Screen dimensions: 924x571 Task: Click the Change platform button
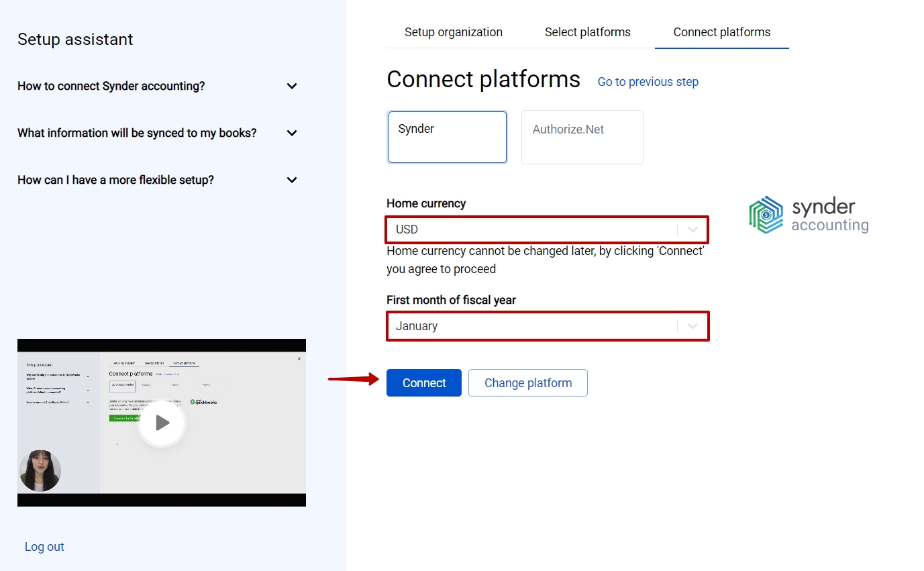528,383
